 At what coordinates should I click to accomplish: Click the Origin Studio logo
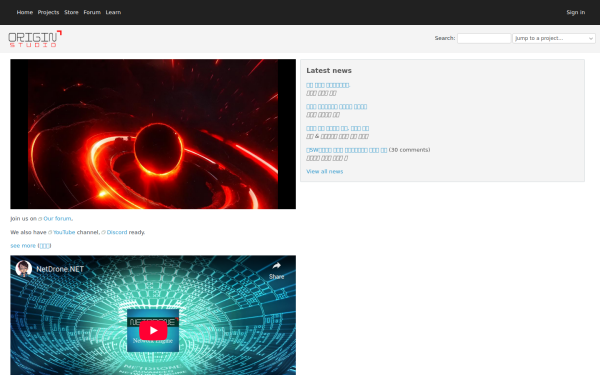(x=35, y=39)
